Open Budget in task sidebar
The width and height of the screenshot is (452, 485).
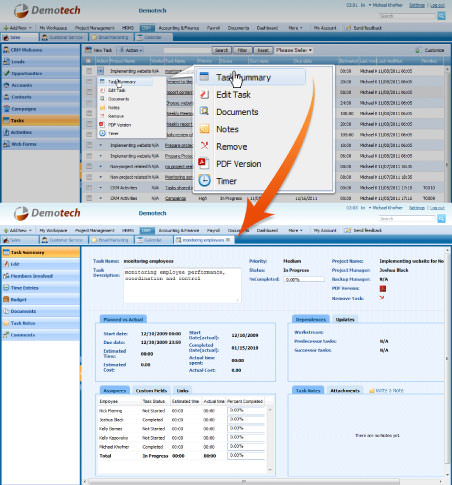tap(40, 300)
